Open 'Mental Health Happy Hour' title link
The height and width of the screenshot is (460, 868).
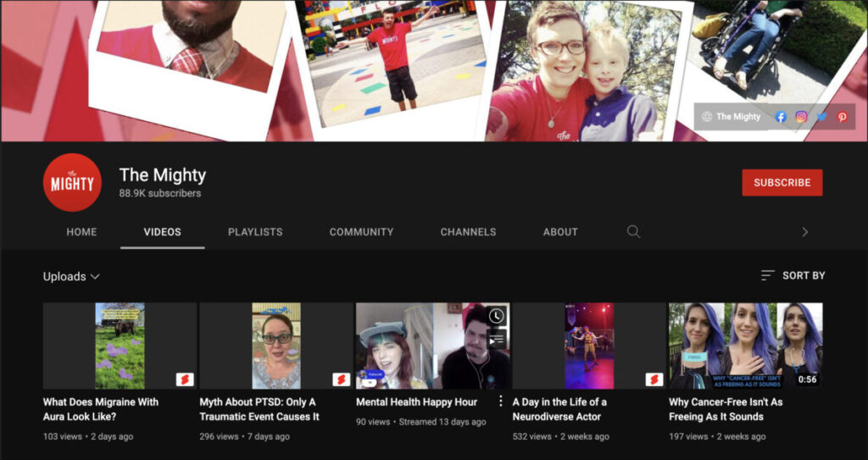416,402
